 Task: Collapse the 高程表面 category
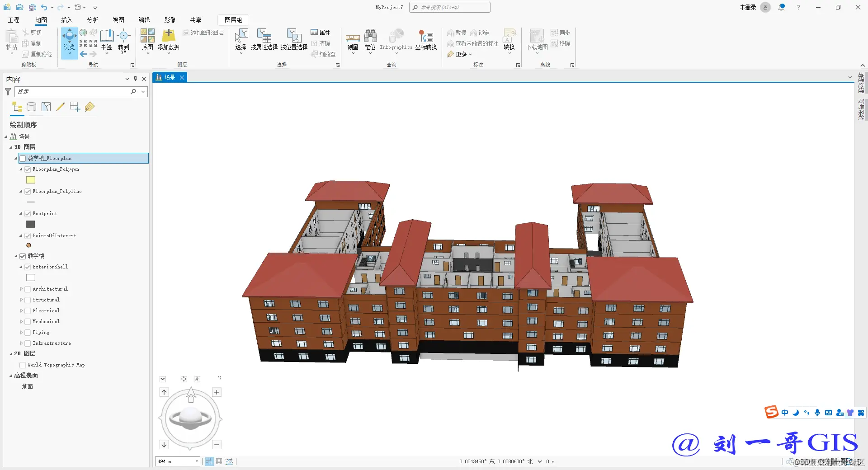click(11, 376)
